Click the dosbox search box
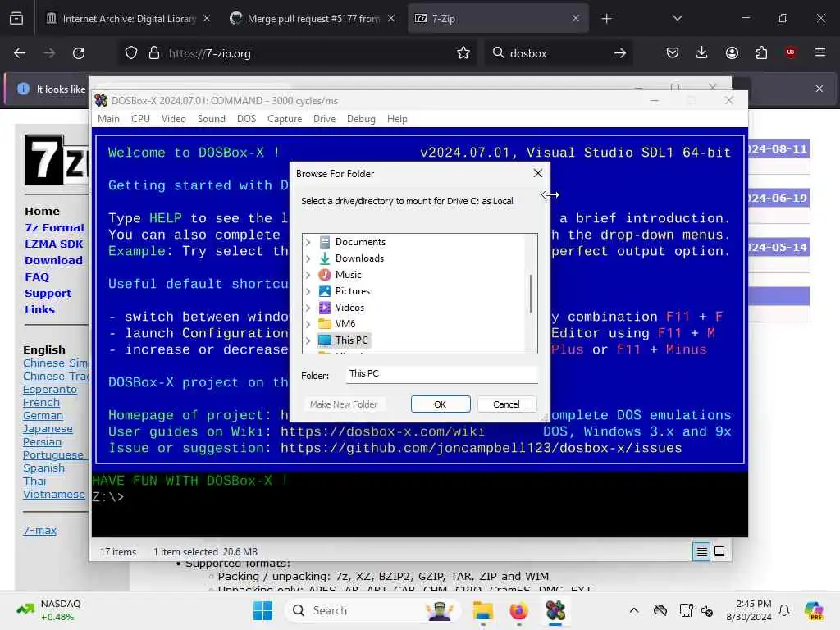 pos(557,53)
